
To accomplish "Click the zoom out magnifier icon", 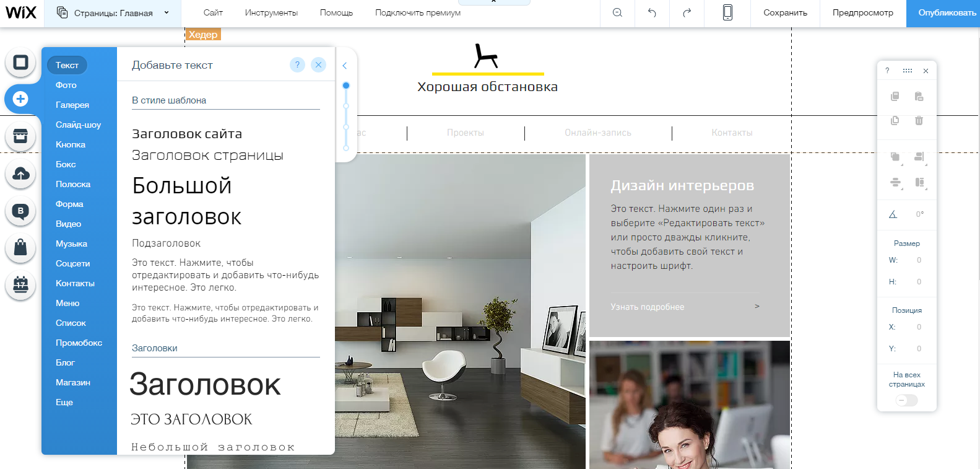I will (617, 12).
